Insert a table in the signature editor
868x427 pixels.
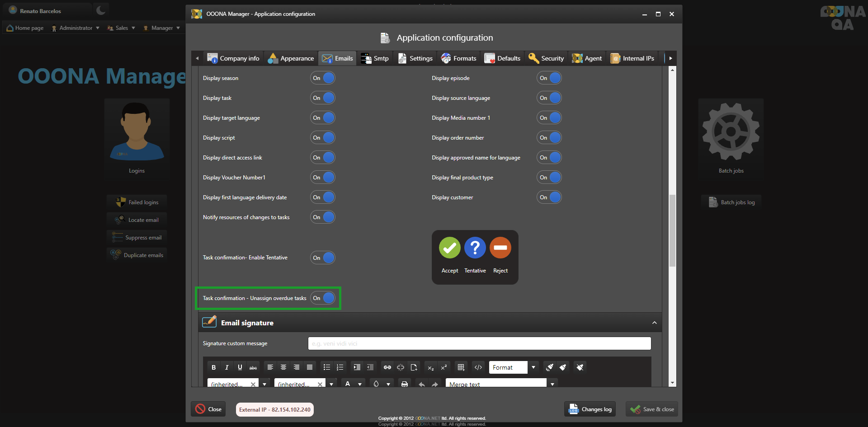461,367
